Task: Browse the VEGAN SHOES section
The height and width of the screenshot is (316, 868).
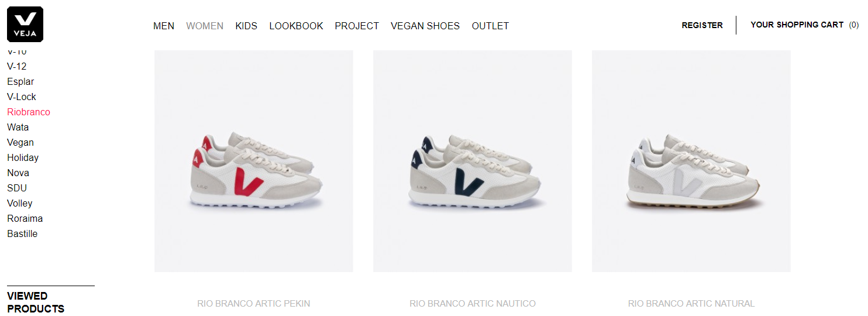Action: tap(425, 26)
